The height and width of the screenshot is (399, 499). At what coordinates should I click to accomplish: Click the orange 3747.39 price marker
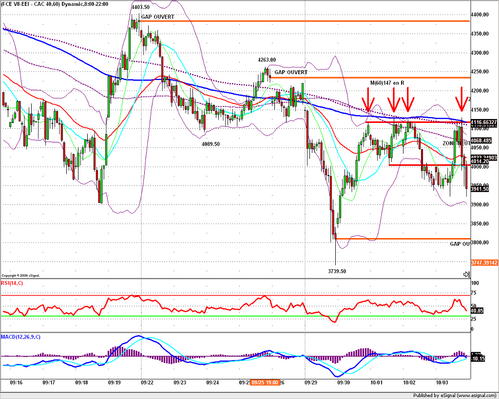click(484, 263)
